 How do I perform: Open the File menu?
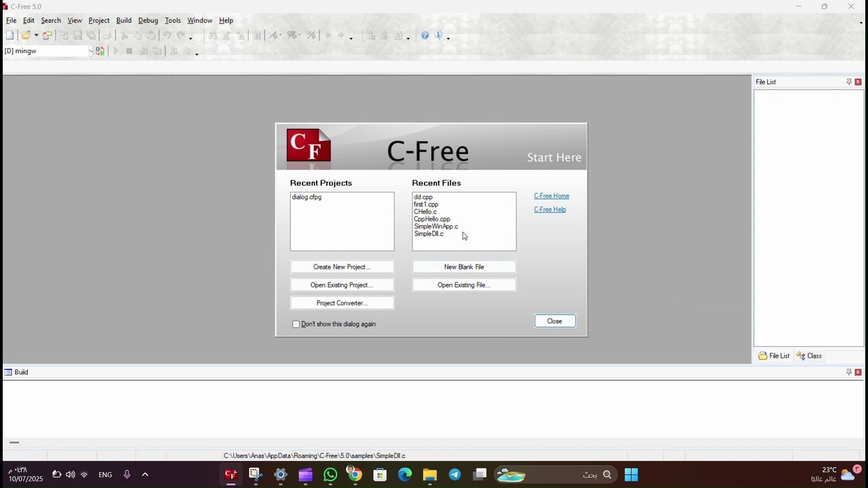pyautogui.click(x=12, y=20)
